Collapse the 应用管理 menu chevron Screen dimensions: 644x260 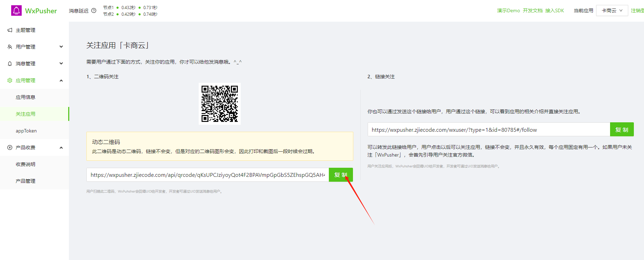(61, 80)
